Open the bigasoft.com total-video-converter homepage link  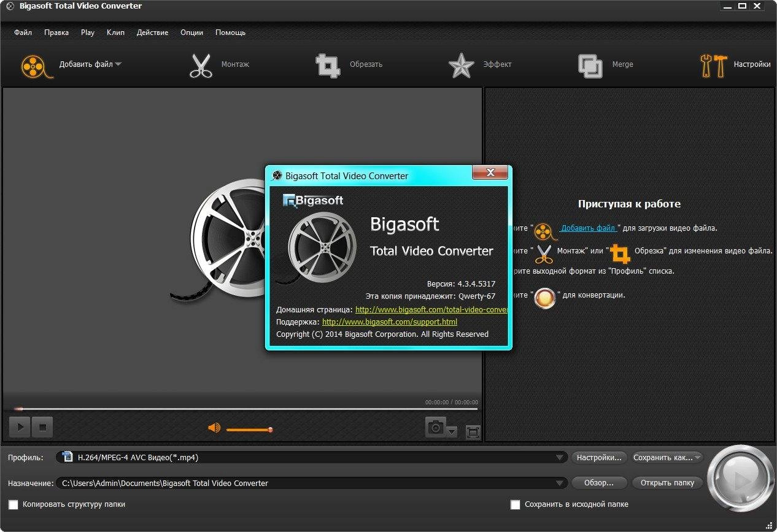[431, 310]
